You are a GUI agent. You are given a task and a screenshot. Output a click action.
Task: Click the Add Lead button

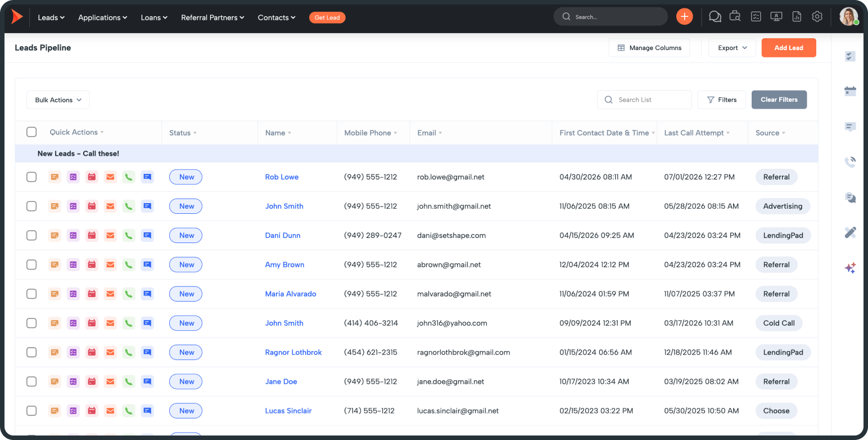pyautogui.click(x=789, y=48)
